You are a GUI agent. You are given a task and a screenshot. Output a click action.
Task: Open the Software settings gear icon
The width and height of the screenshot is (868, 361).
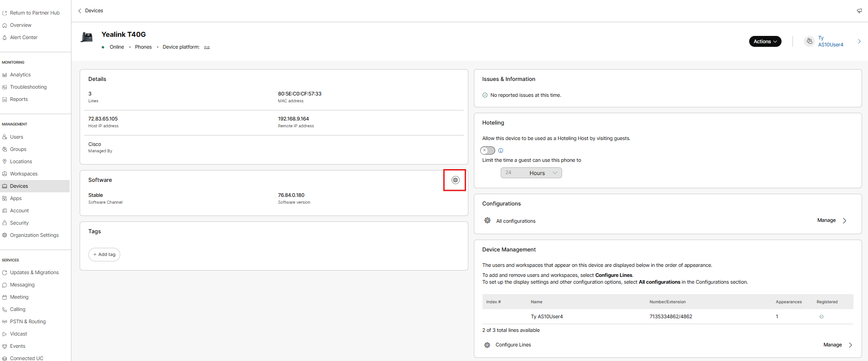coord(455,180)
